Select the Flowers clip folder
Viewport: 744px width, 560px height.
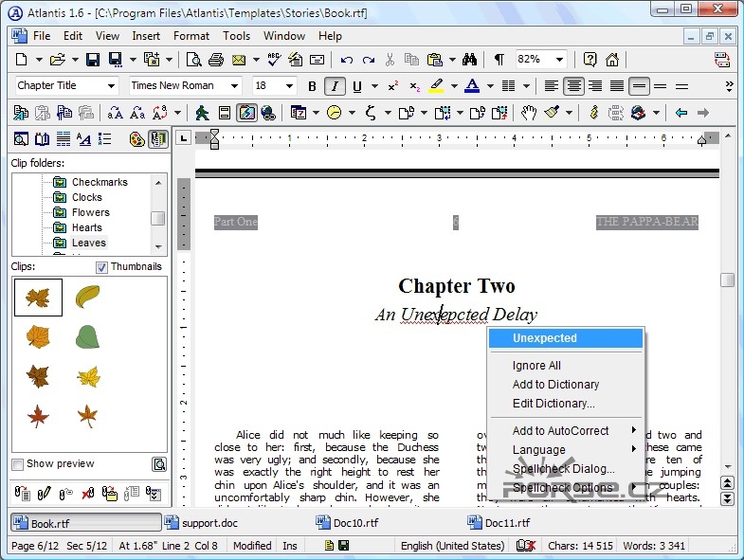(91, 212)
